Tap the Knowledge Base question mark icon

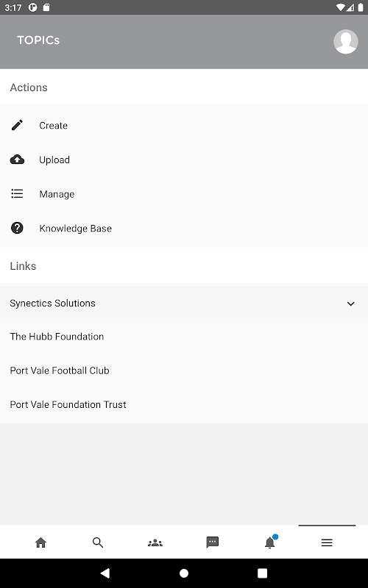tap(17, 228)
